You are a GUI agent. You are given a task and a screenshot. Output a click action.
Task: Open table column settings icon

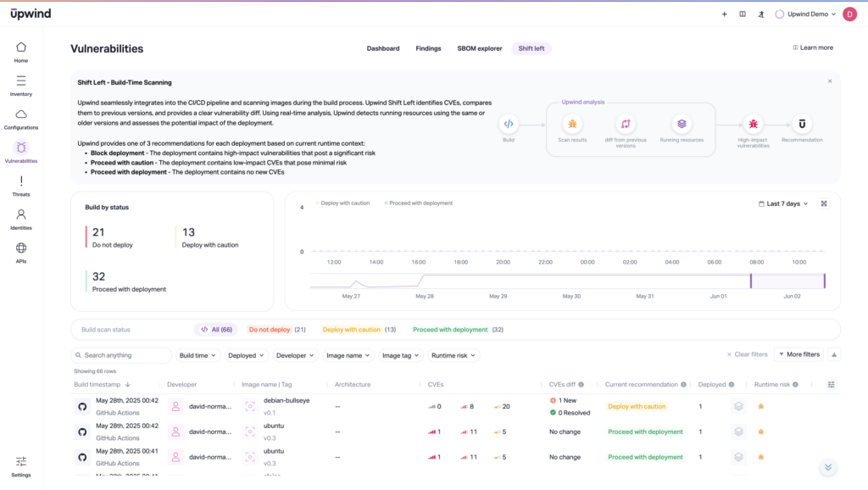pos(832,384)
